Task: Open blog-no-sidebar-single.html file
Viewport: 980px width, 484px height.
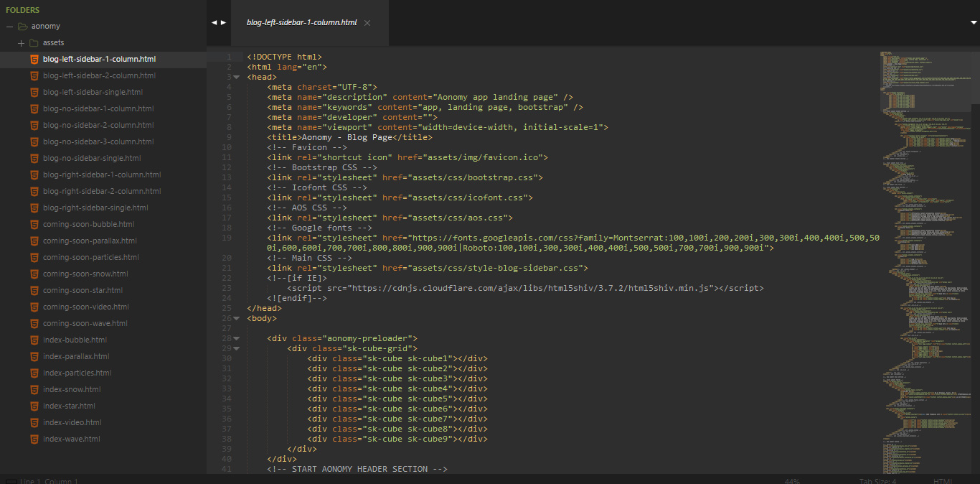Action: coord(92,158)
